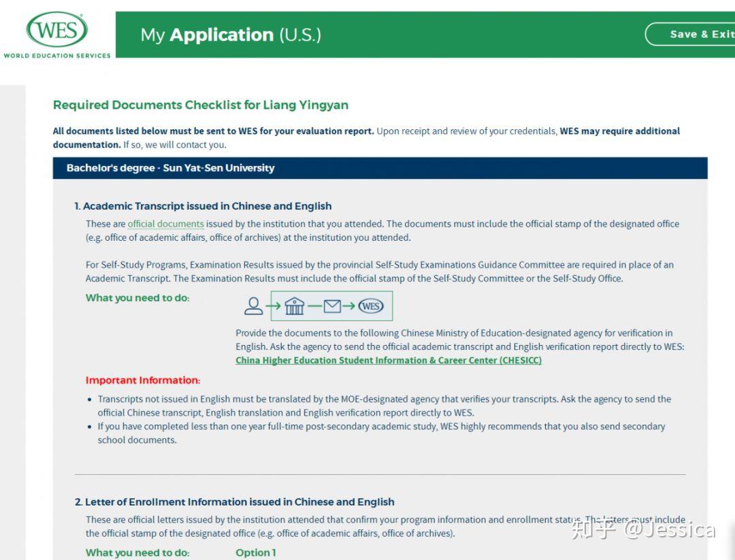Click the small WES oval icon in diagram

(x=371, y=306)
